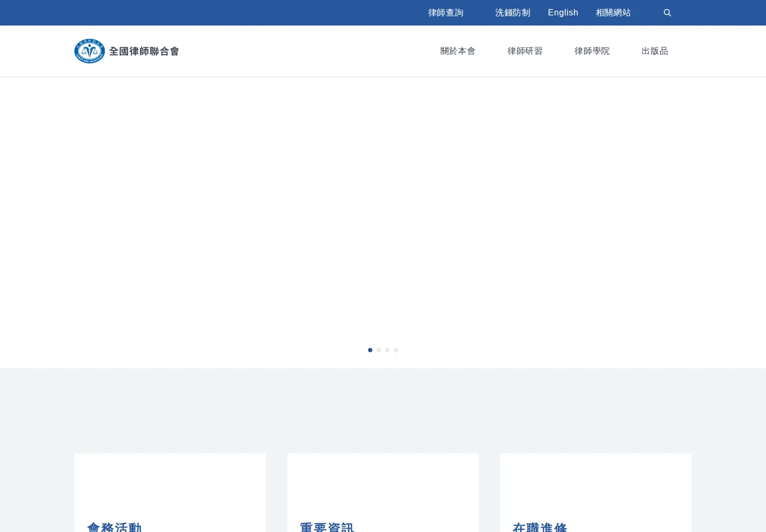Open the 會務活動 card

(170, 493)
